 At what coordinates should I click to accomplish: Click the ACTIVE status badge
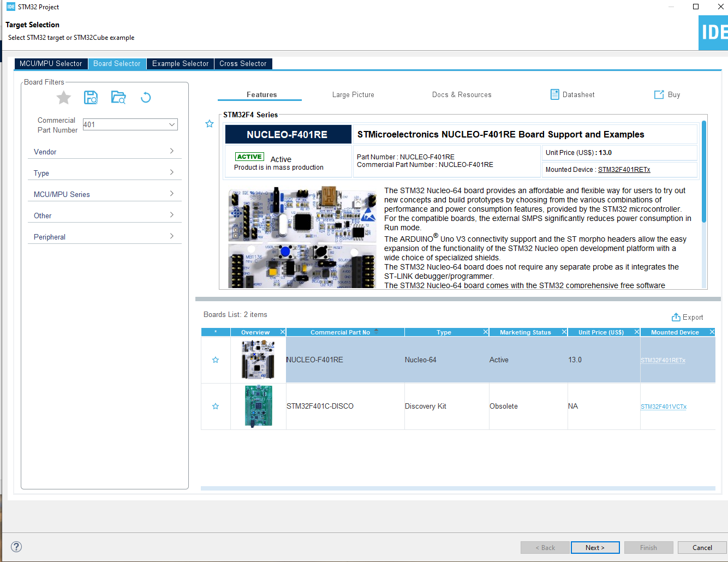[249, 157]
